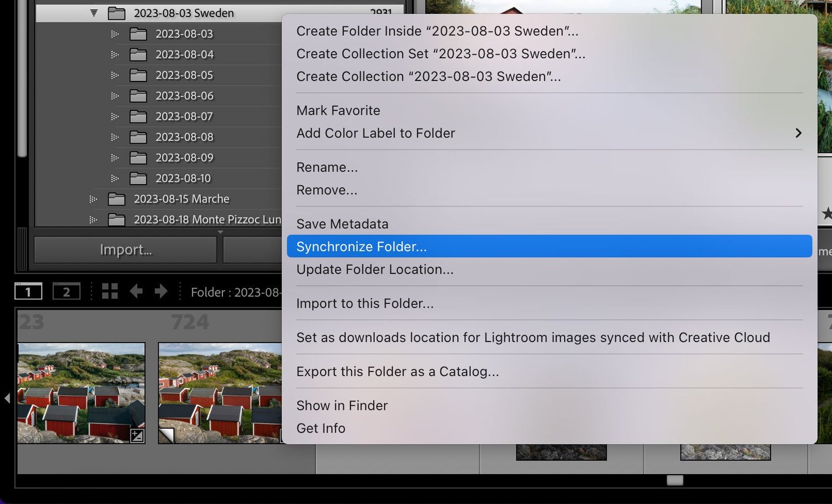The height and width of the screenshot is (504, 832).
Task: Activate the main window 1 button
Action: point(28,291)
